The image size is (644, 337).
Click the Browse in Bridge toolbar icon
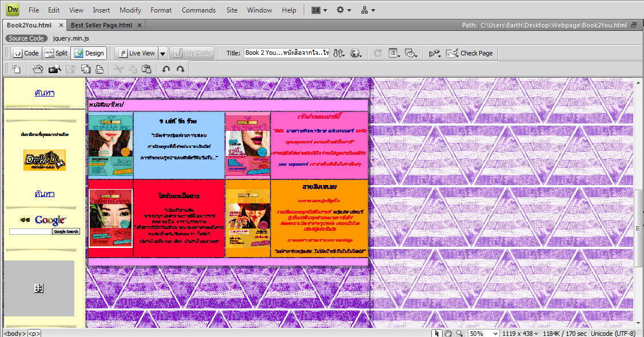pos(54,69)
